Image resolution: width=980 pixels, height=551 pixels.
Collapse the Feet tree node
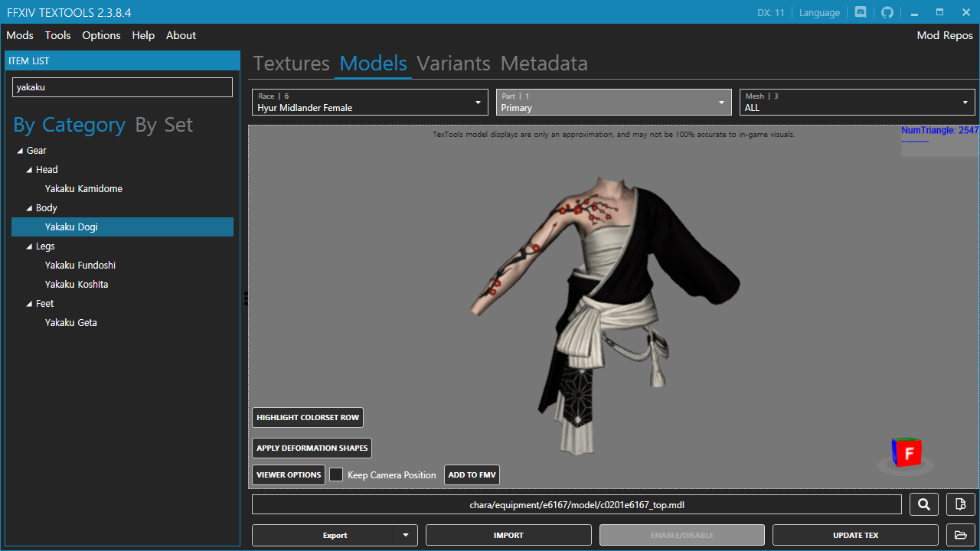pyautogui.click(x=29, y=304)
